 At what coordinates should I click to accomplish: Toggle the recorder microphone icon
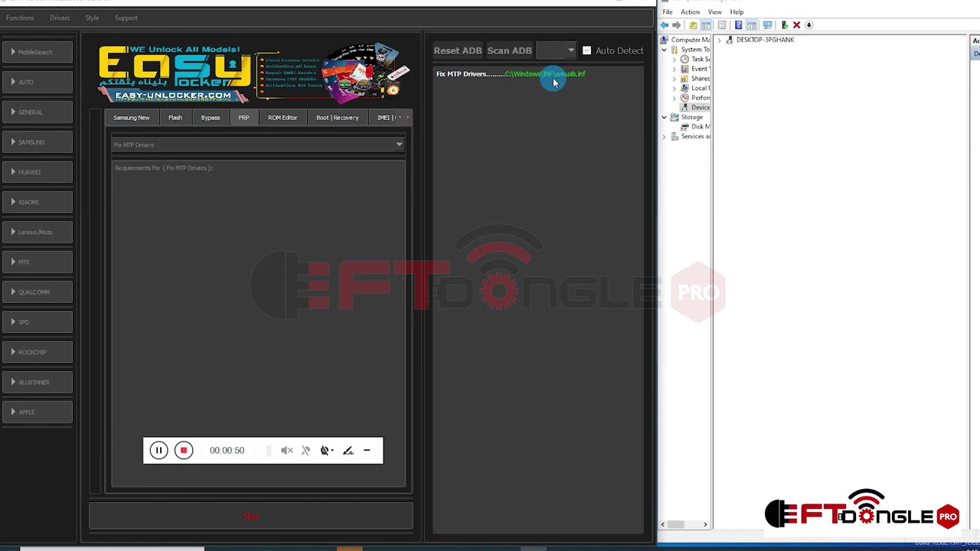[305, 451]
